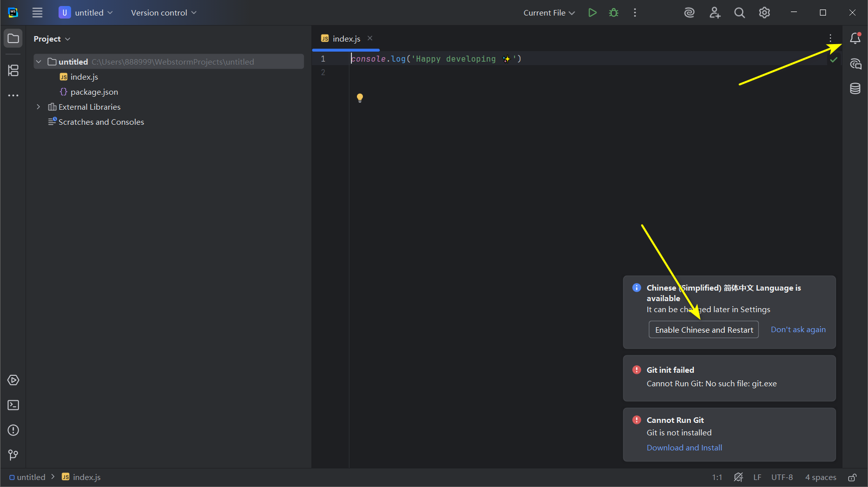Change UTF-8 file encoding

click(x=782, y=477)
